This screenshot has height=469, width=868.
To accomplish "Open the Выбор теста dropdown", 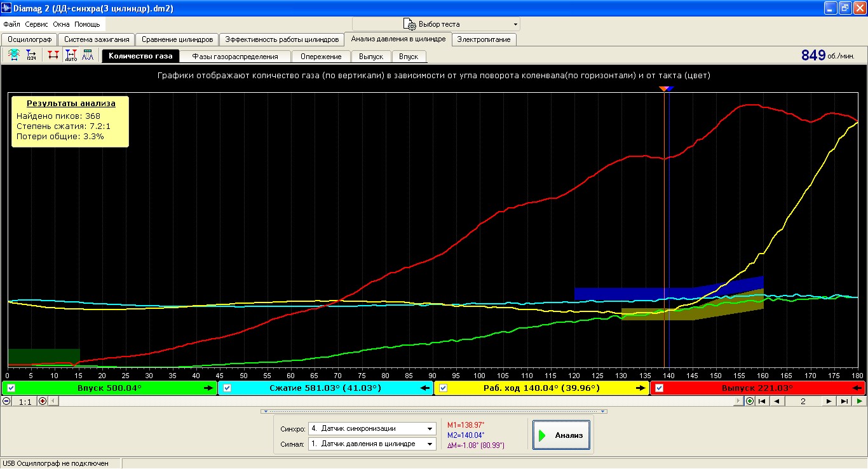I will (x=435, y=24).
